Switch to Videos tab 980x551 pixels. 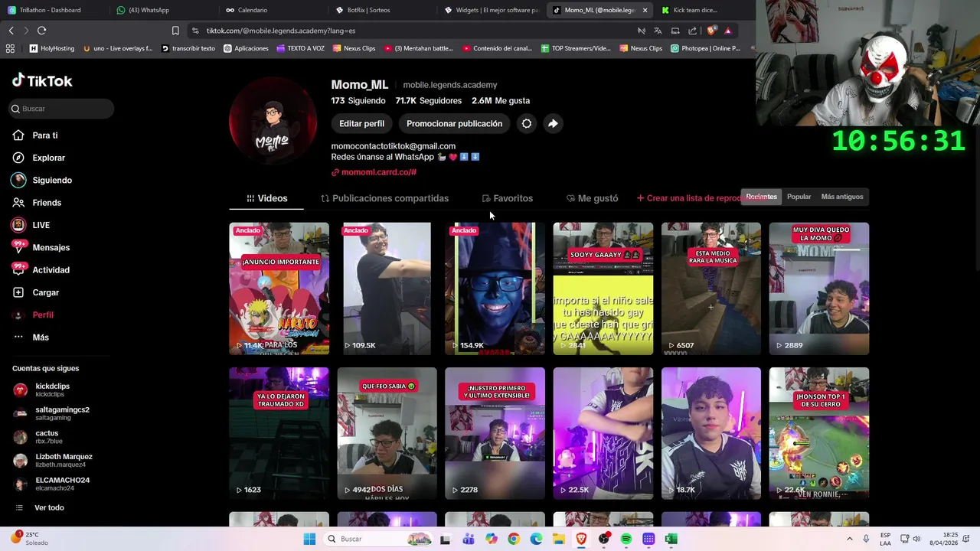(266, 198)
